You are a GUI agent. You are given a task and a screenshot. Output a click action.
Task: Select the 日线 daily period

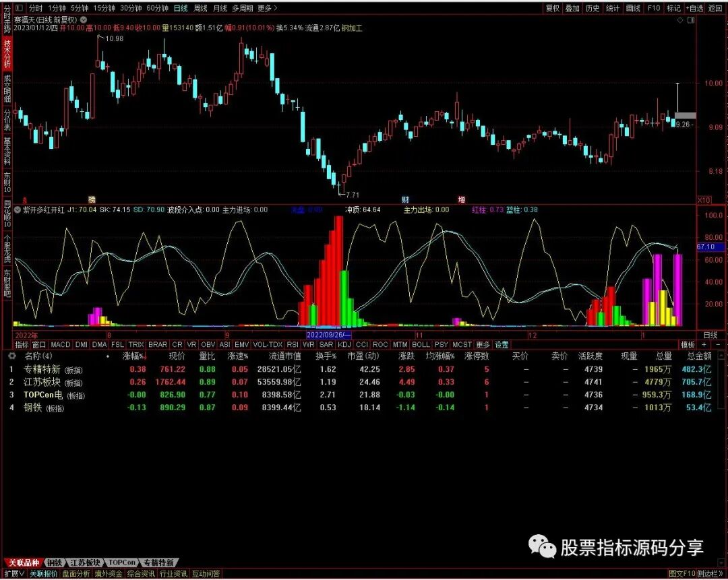[x=181, y=8]
